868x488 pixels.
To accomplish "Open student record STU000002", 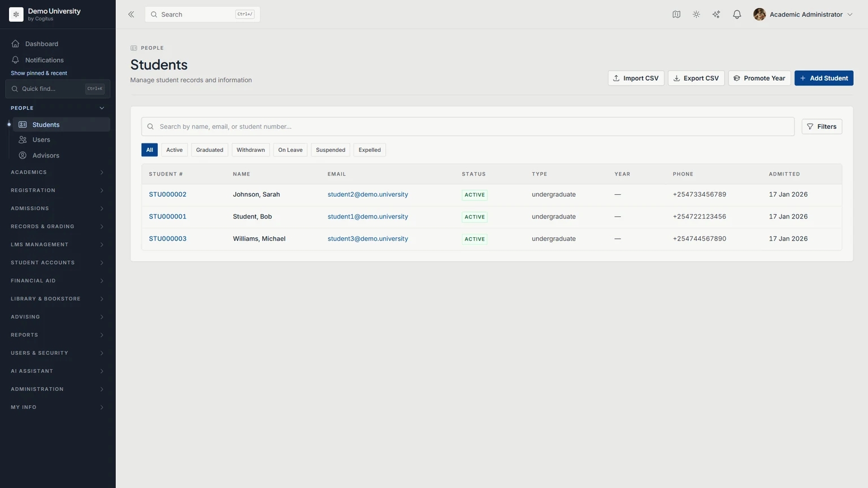I will (168, 194).
